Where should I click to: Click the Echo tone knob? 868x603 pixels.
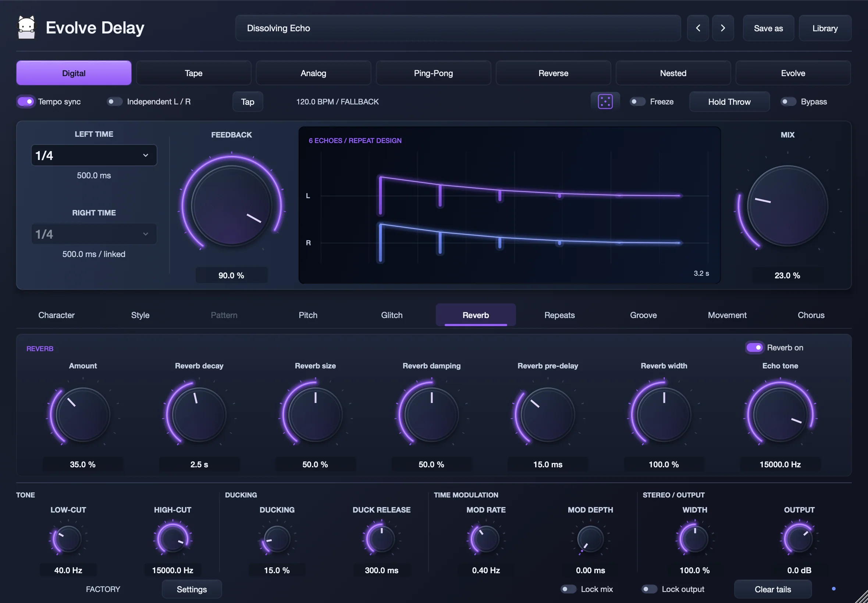point(780,414)
